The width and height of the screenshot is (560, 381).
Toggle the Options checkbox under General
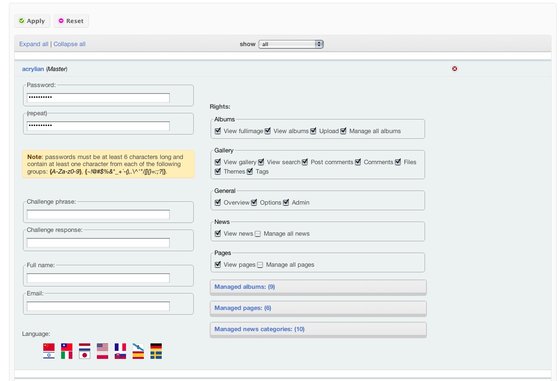point(254,202)
